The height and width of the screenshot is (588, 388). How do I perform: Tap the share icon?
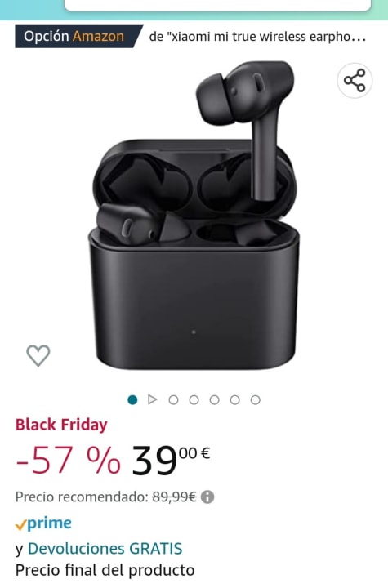tap(355, 80)
